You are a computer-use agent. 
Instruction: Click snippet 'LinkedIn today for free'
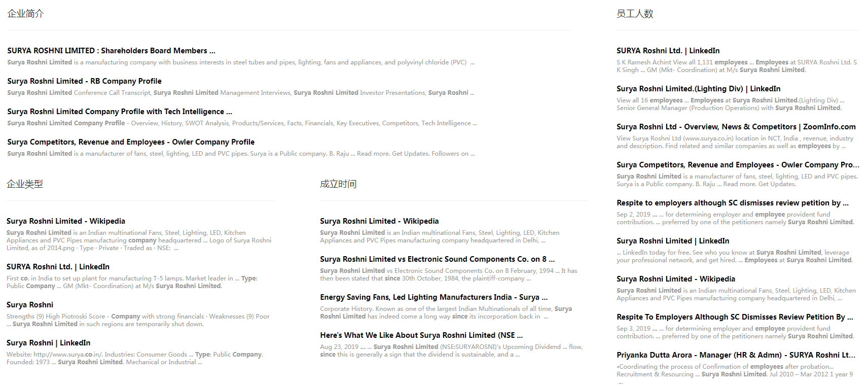[x=735, y=256]
